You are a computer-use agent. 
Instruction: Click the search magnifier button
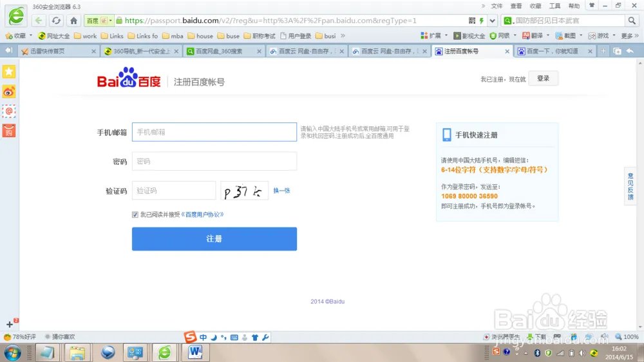click(631, 21)
